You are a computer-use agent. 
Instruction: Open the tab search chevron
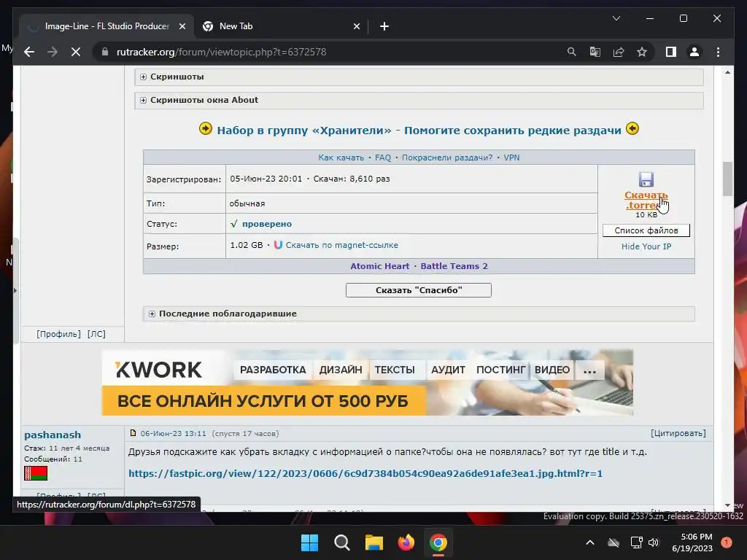coord(616,18)
